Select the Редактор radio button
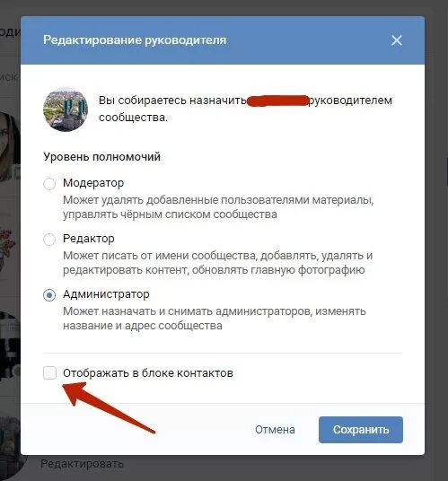The width and height of the screenshot is (448, 481). 49,240
